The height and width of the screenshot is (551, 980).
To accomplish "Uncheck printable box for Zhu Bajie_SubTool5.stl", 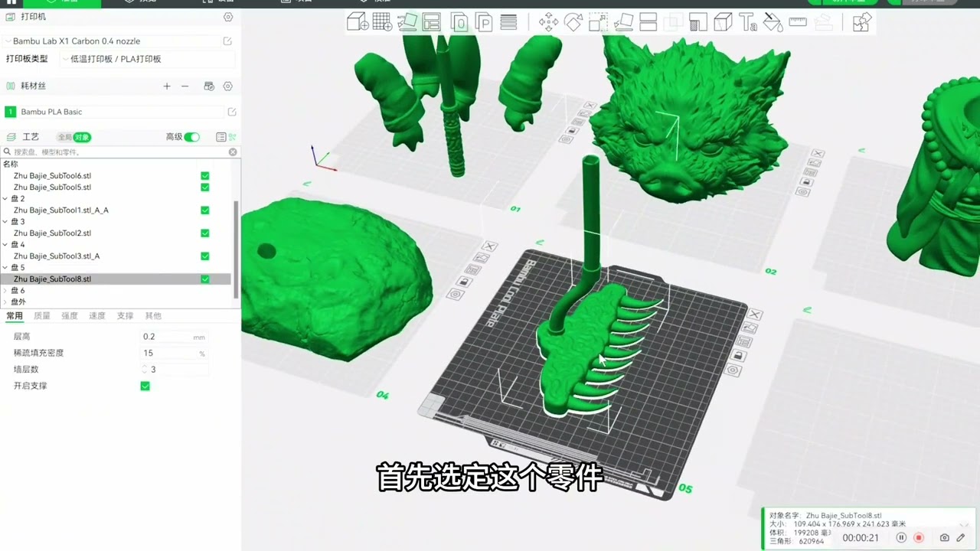I will 205,187.
